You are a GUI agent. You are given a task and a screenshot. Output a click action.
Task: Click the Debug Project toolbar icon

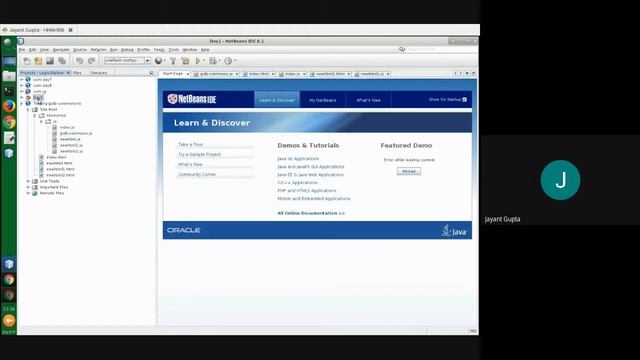[213, 61]
